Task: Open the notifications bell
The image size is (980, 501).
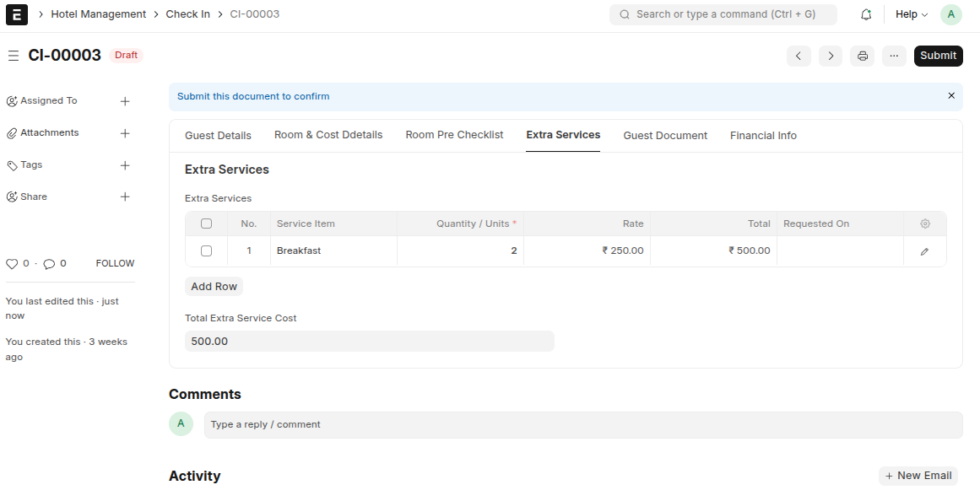Action: click(x=865, y=14)
